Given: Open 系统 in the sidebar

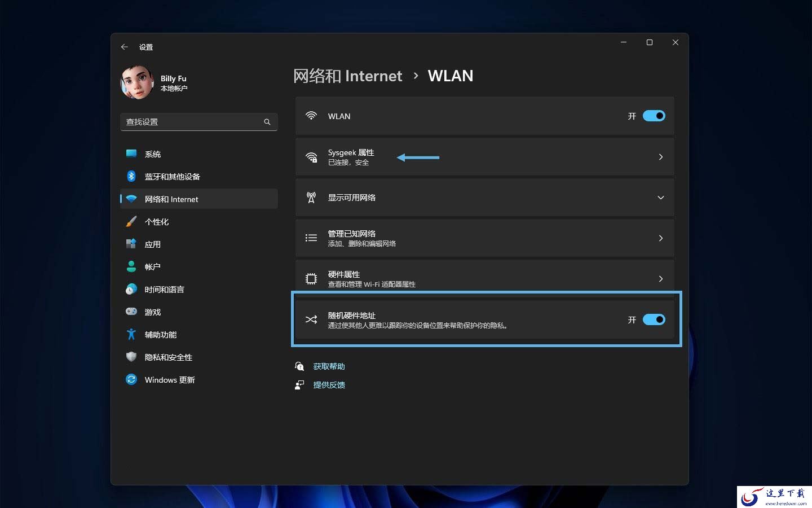Looking at the screenshot, I should pyautogui.click(x=198, y=154).
